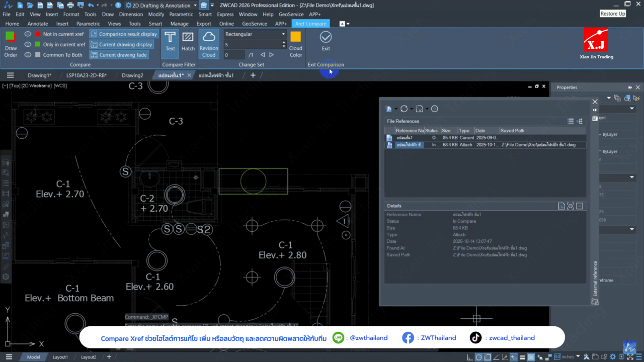644x362 pixels.
Task: Toggle the Hatch compare filter
Action: (188, 42)
